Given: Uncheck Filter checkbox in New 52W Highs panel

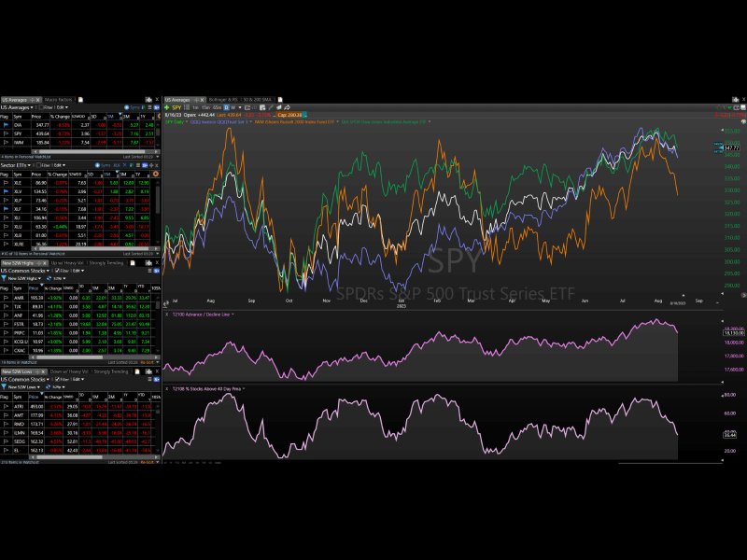Looking at the screenshot, I should (x=57, y=271).
